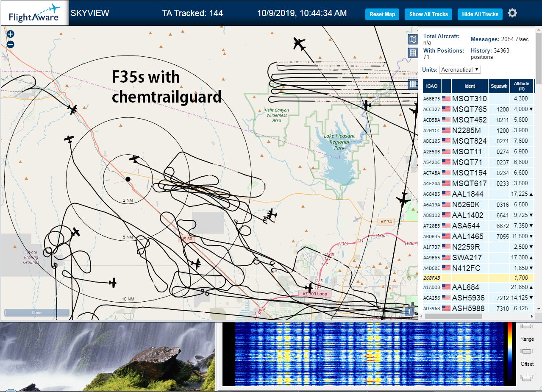Image resolution: width=542 pixels, height=392 pixels.
Task: Adjust slider between Range and Offset labels
Action: 527,351
